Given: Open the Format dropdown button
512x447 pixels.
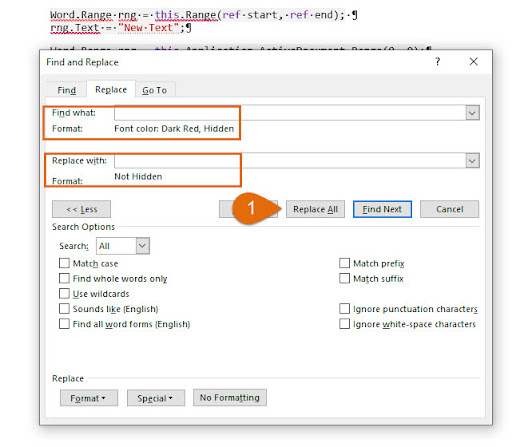Looking at the screenshot, I should pyautogui.click(x=89, y=398).
